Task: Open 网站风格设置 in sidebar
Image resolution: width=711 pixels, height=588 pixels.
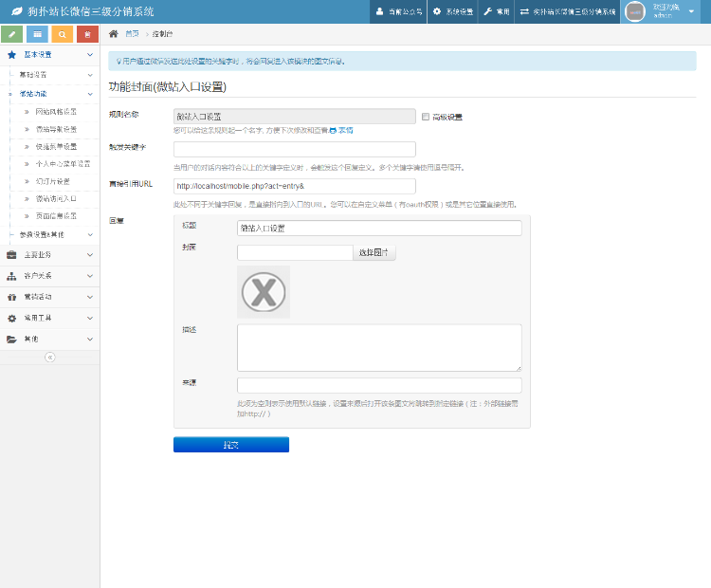Action: coord(56,112)
